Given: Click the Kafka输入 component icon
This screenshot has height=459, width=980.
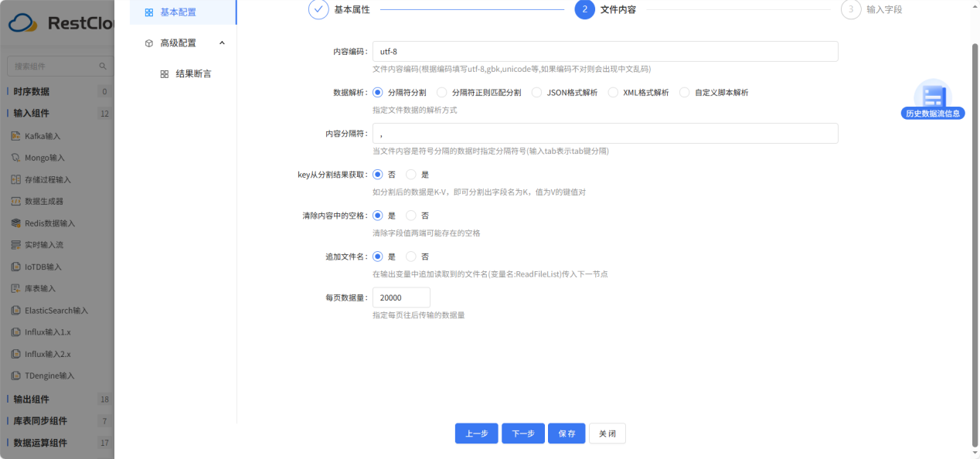Looking at the screenshot, I should tap(16, 136).
